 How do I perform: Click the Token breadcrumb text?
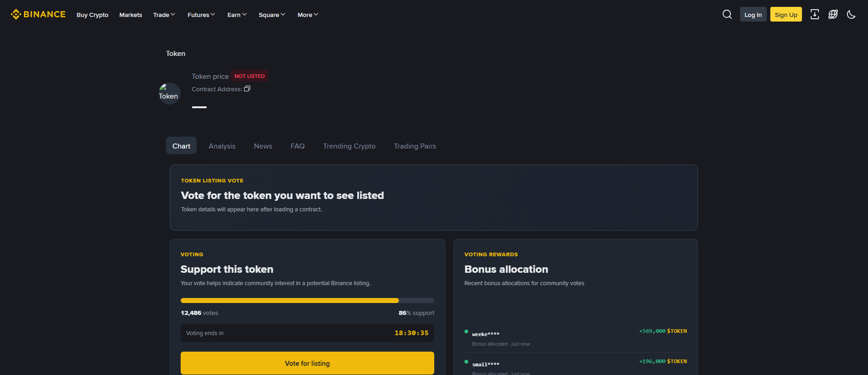coord(176,54)
